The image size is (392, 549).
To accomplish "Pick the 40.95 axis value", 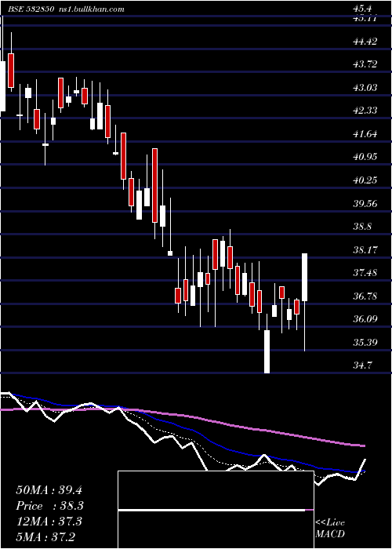I will (365, 157).
